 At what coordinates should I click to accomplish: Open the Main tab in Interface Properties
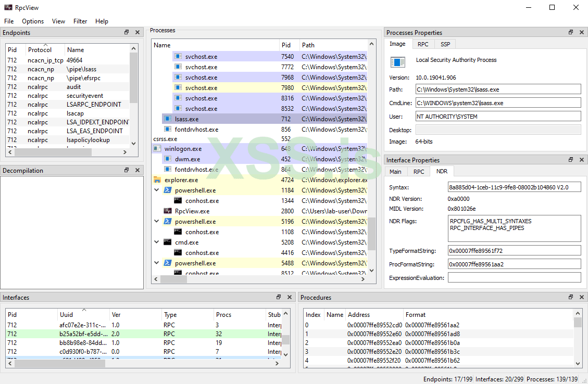pyautogui.click(x=395, y=172)
